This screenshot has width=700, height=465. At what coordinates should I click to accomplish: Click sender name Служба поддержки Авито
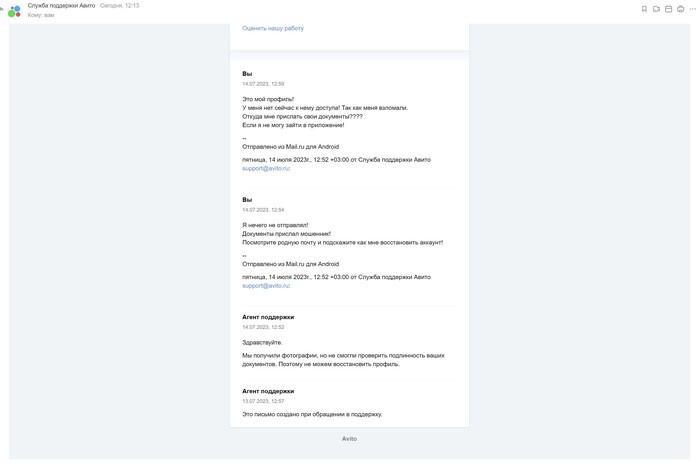coord(62,5)
